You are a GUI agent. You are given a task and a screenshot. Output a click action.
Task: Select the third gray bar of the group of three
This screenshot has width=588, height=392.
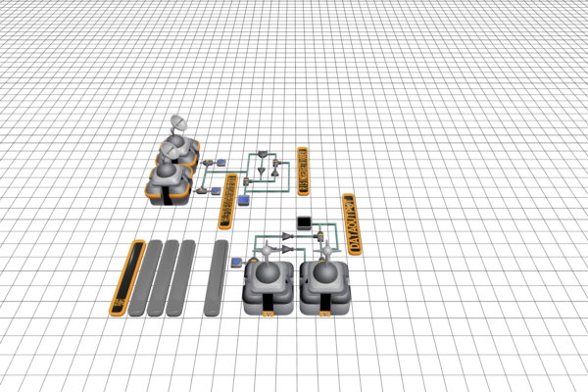(180, 278)
